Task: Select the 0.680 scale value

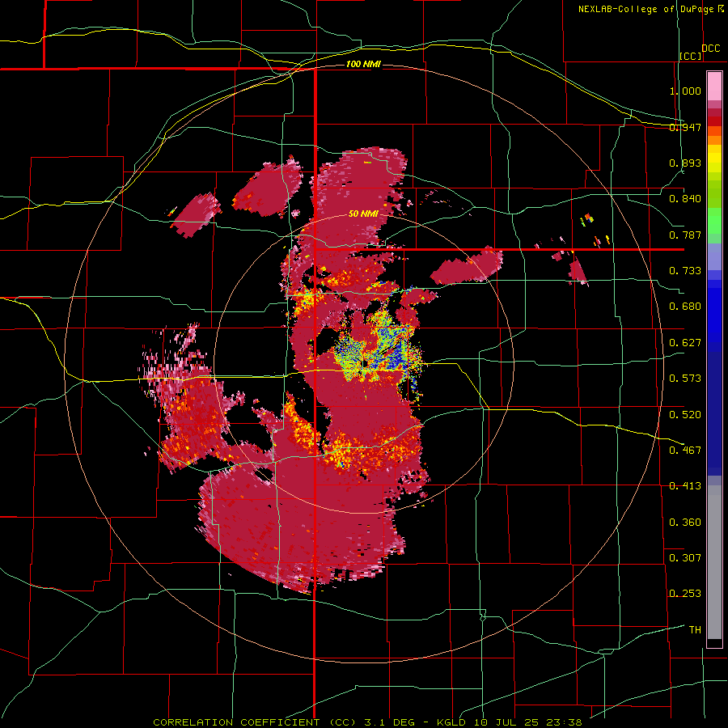Action: pyautogui.click(x=685, y=307)
